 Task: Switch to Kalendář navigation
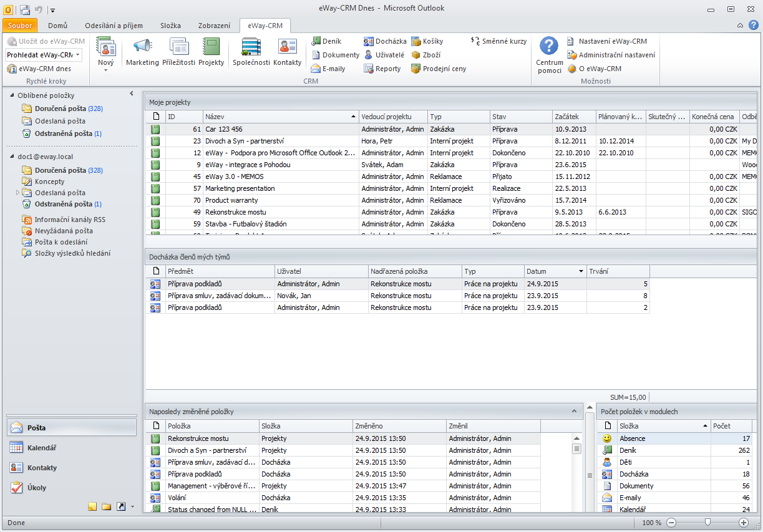(x=72, y=448)
